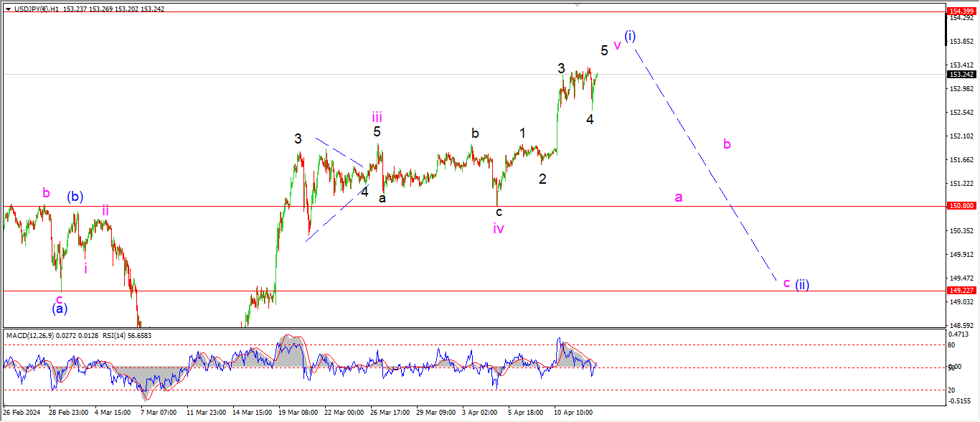Select the 150.800 price level label
The height and width of the screenshot is (422, 980).
coord(961,206)
